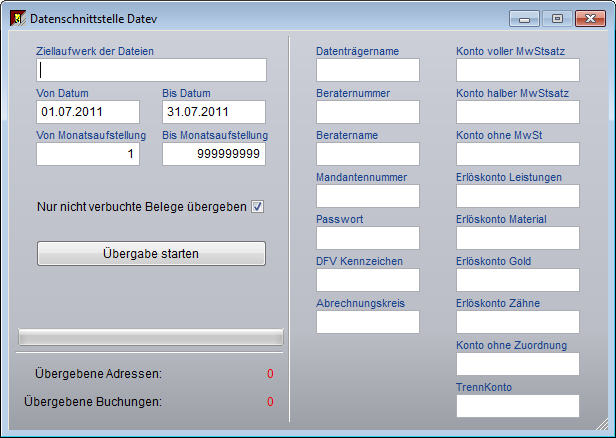Click the window resize grip corner
The height and width of the screenshot is (438, 616).
click(x=602, y=425)
